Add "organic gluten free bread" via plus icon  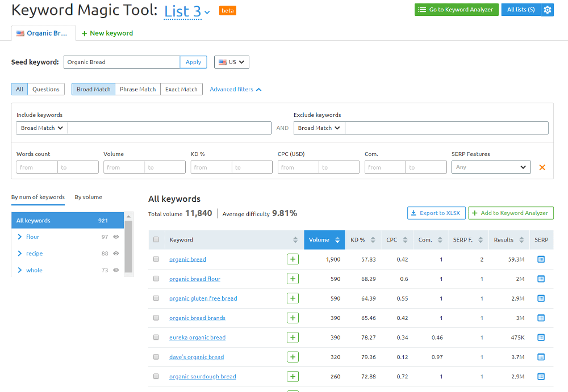click(x=293, y=298)
